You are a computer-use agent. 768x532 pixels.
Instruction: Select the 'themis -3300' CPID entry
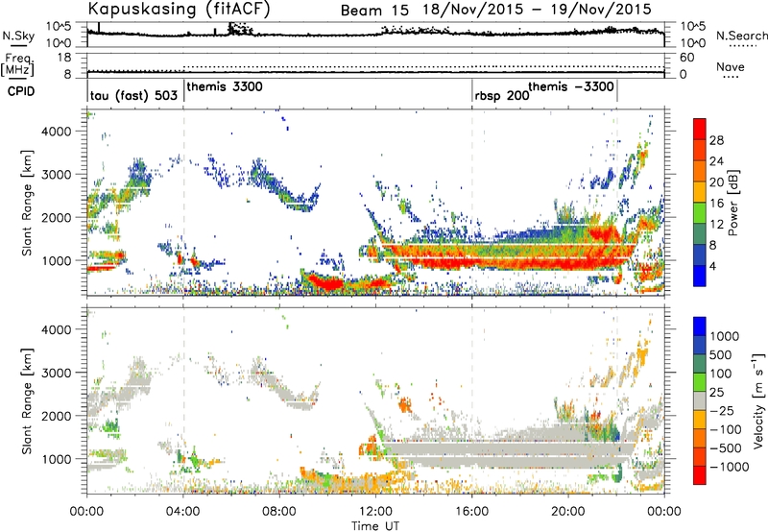click(571, 86)
